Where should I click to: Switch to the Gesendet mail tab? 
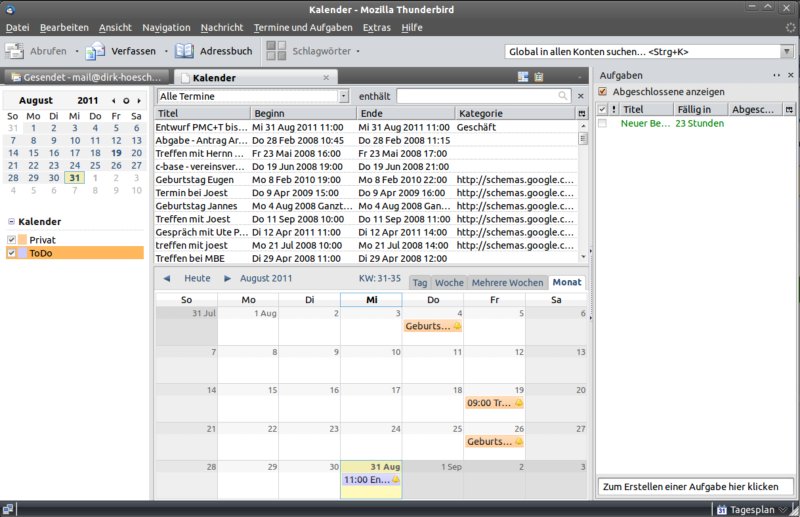[86, 77]
